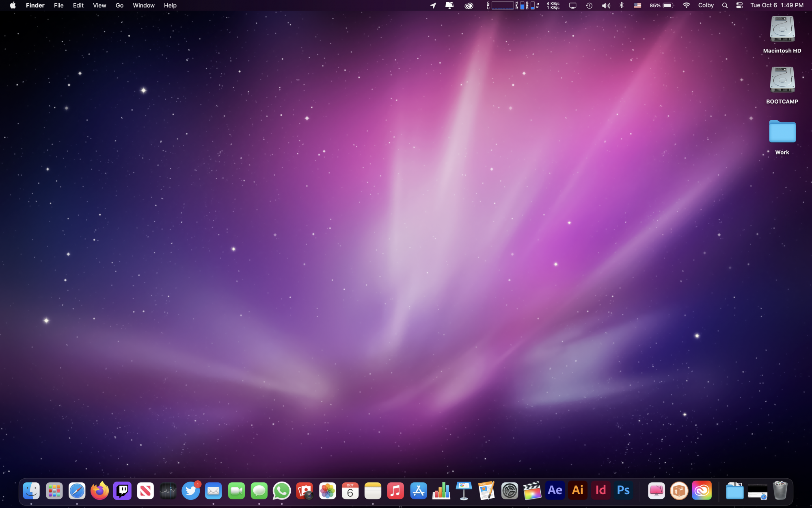The width and height of the screenshot is (812, 508).
Task: Open Final Cut Pro in dock
Action: [532, 491]
